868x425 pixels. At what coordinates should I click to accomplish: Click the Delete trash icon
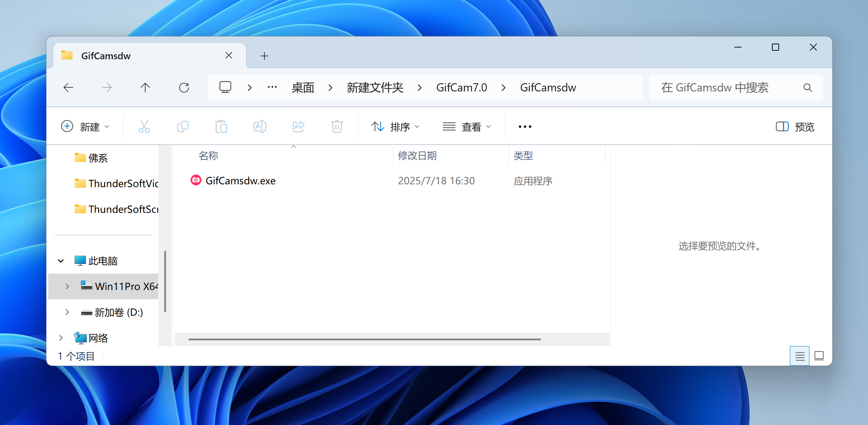[337, 126]
